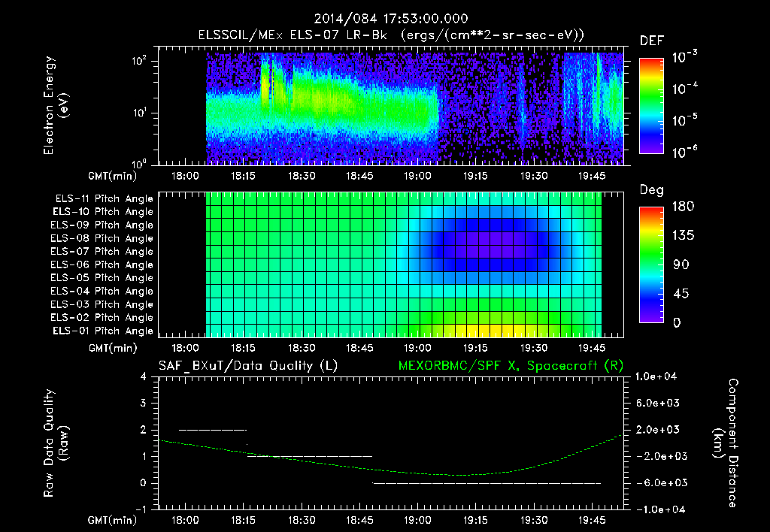This screenshot has width=770, height=532.
Task: Click the 45 value on Deg scale
Action: click(680, 294)
